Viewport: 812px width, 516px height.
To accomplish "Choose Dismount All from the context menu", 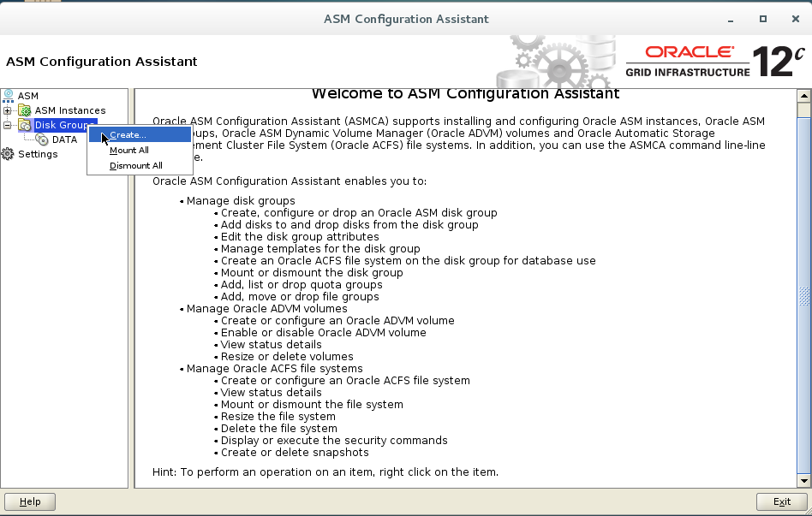I will 140,166.
